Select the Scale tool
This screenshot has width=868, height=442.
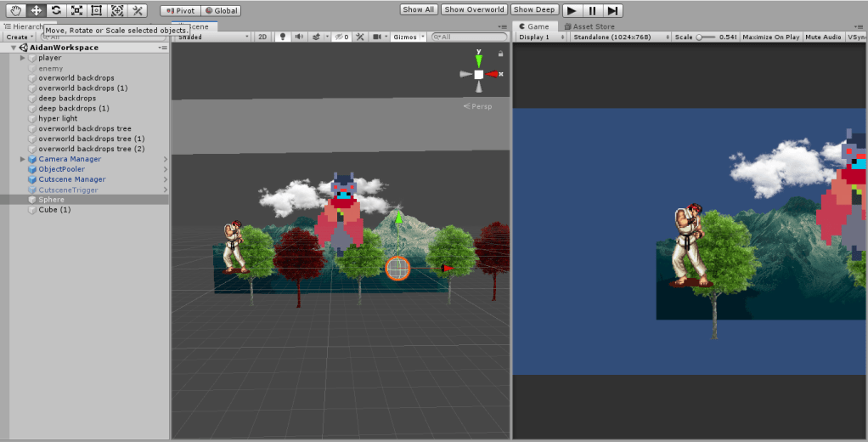pos(76,10)
